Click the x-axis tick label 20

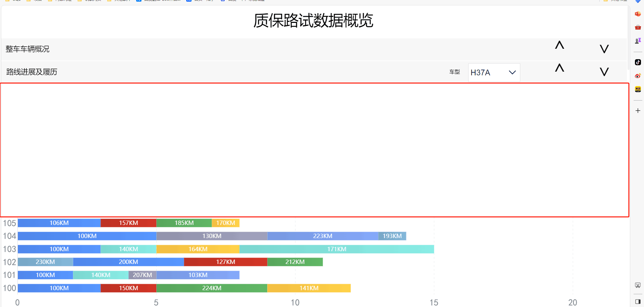pyautogui.click(x=573, y=303)
